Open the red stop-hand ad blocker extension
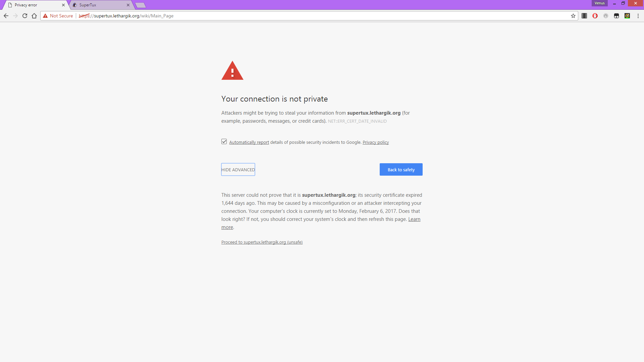 [595, 16]
